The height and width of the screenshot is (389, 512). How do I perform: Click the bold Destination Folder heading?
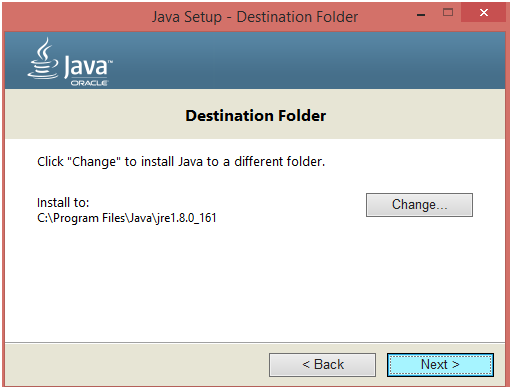256,116
